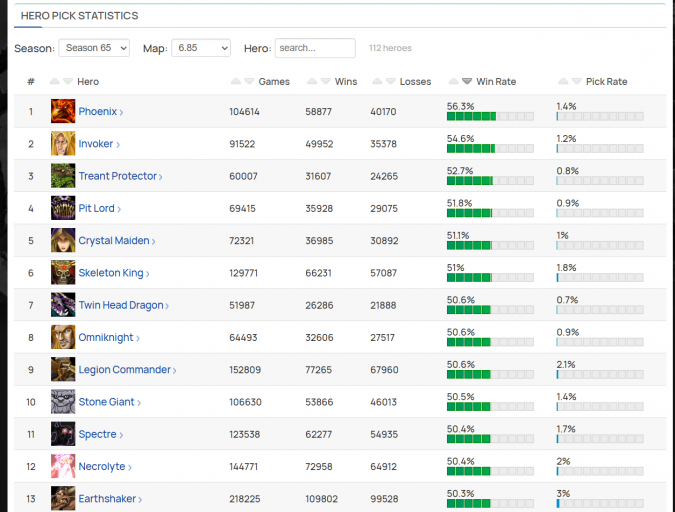Click Skeleton King portrait image

coord(63,273)
